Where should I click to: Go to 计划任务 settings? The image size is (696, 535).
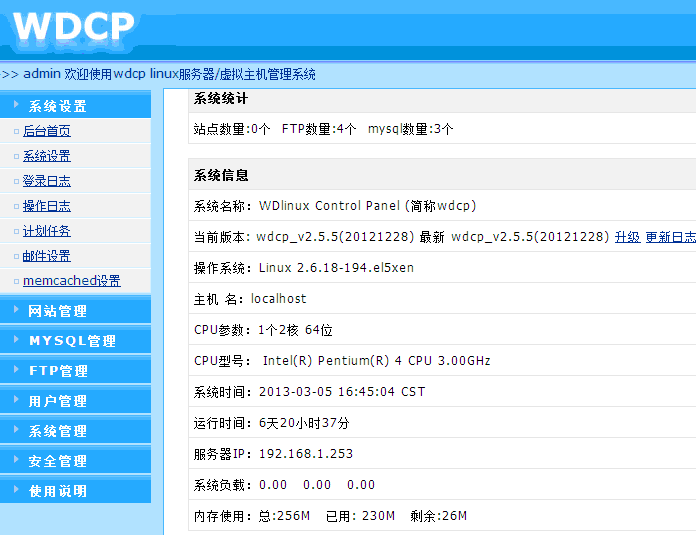click(47, 231)
